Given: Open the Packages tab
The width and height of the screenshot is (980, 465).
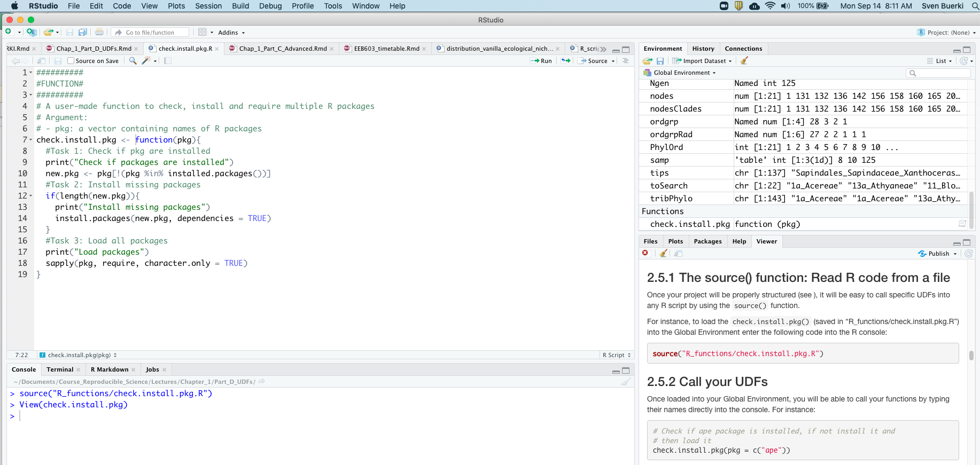Looking at the screenshot, I should click(707, 241).
